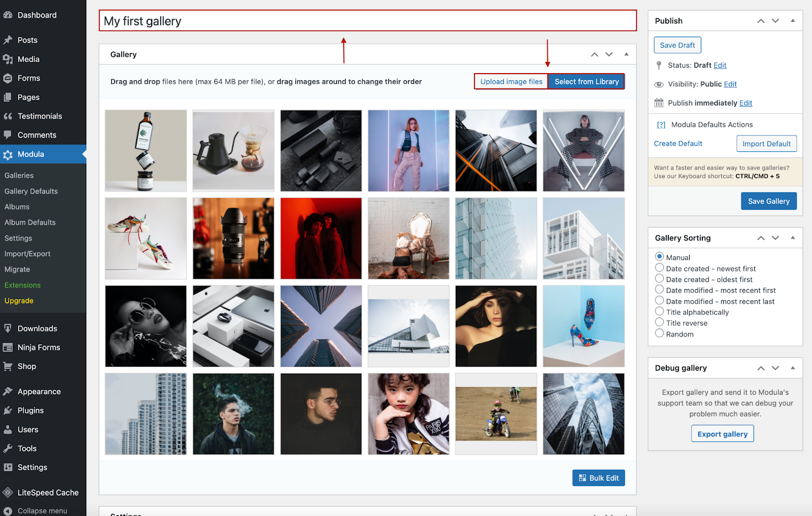Open the Upgrade submenu item
Image resolution: width=812 pixels, height=516 pixels.
tap(19, 301)
